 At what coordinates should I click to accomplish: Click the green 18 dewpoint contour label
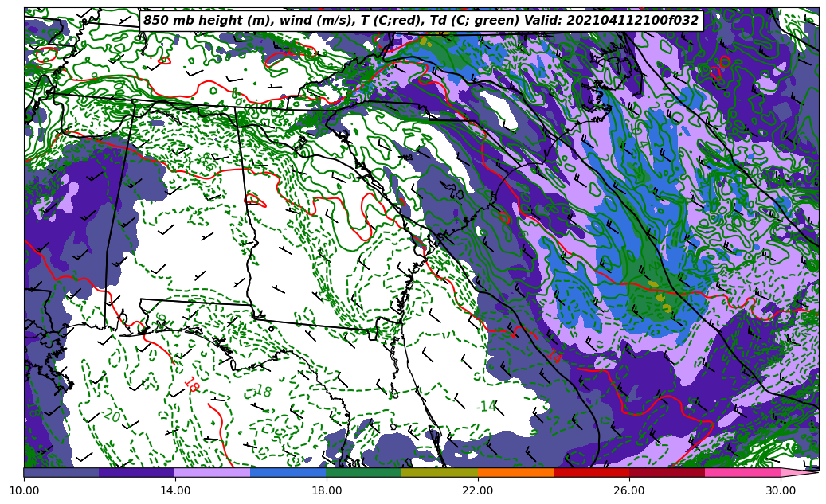pyautogui.click(x=263, y=391)
